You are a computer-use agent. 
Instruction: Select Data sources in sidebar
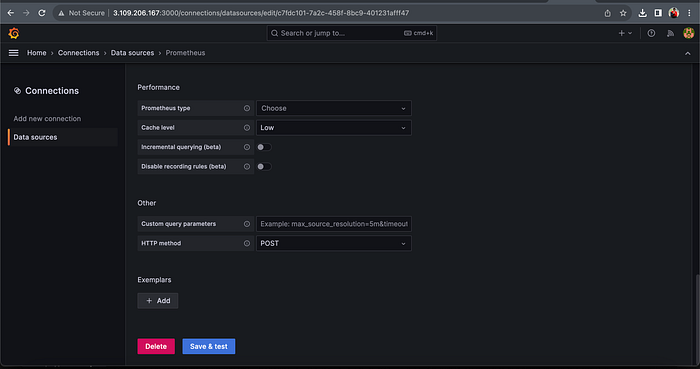coord(63,137)
